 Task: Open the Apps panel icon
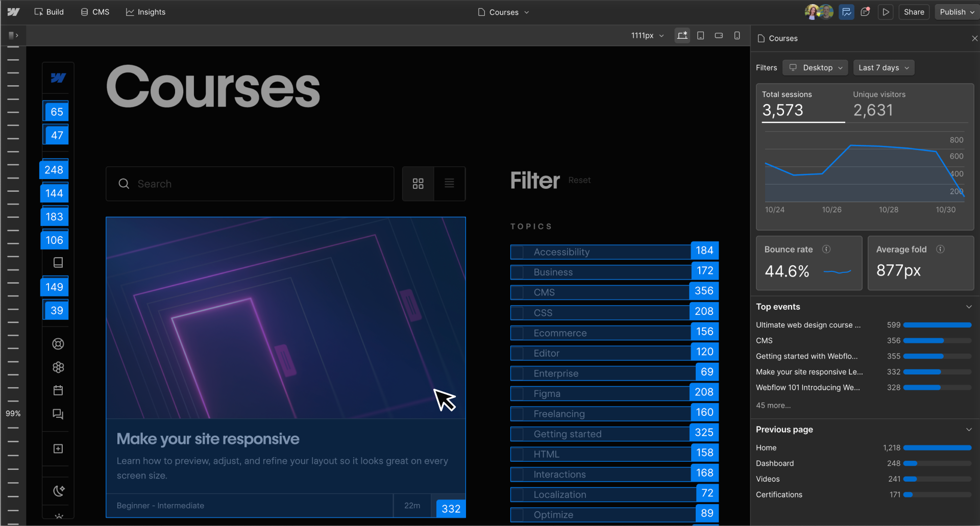tap(58, 367)
